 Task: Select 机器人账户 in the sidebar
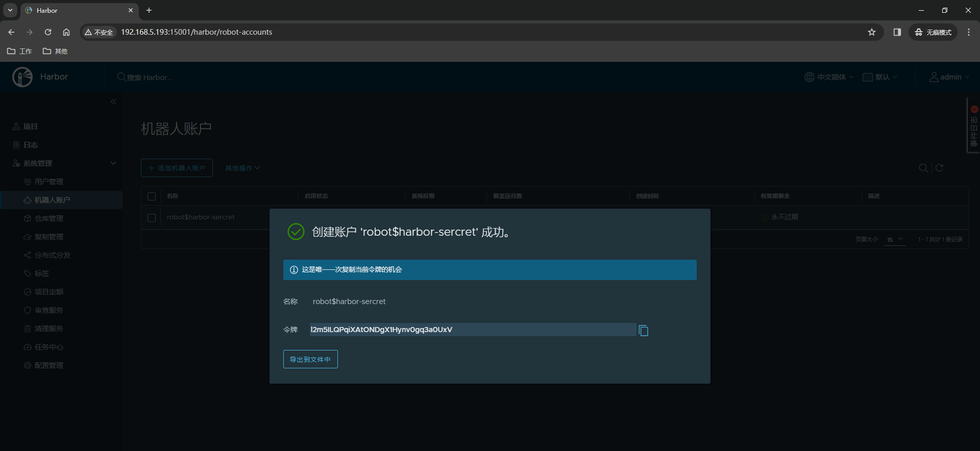click(61, 200)
